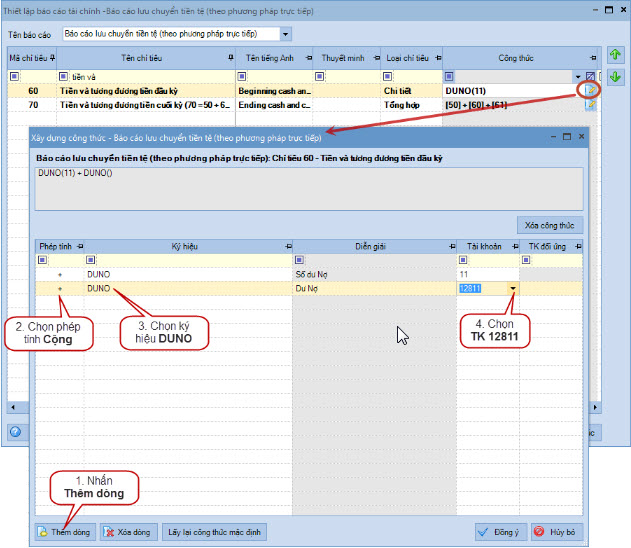Move indicator down with the green down arrow
Image resolution: width=631 pixels, height=548 pixels.
pos(615,76)
